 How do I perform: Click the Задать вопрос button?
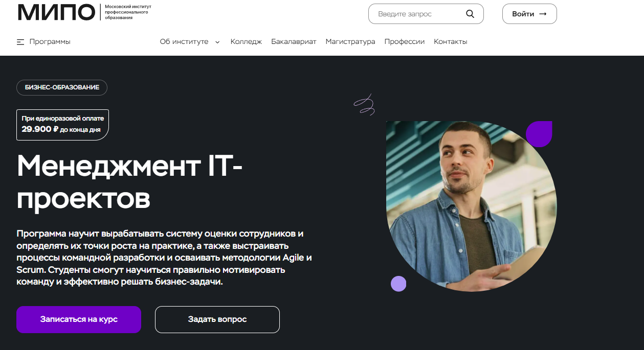click(x=217, y=319)
